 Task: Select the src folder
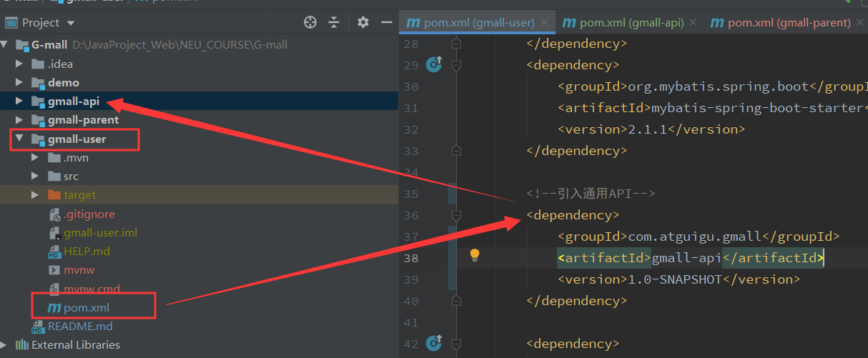coord(71,176)
